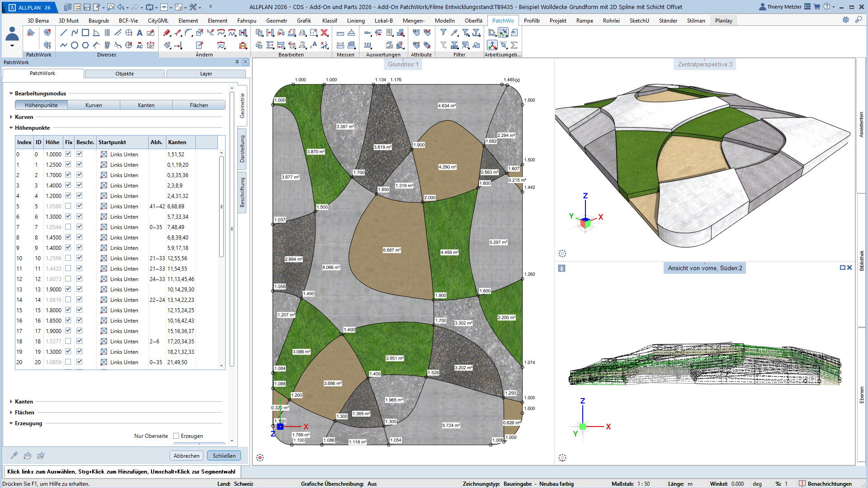The height and width of the screenshot is (488, 868).
Task: Toggle Beschr. checkbox for index 0 row
Action: (x=80, y=154)
